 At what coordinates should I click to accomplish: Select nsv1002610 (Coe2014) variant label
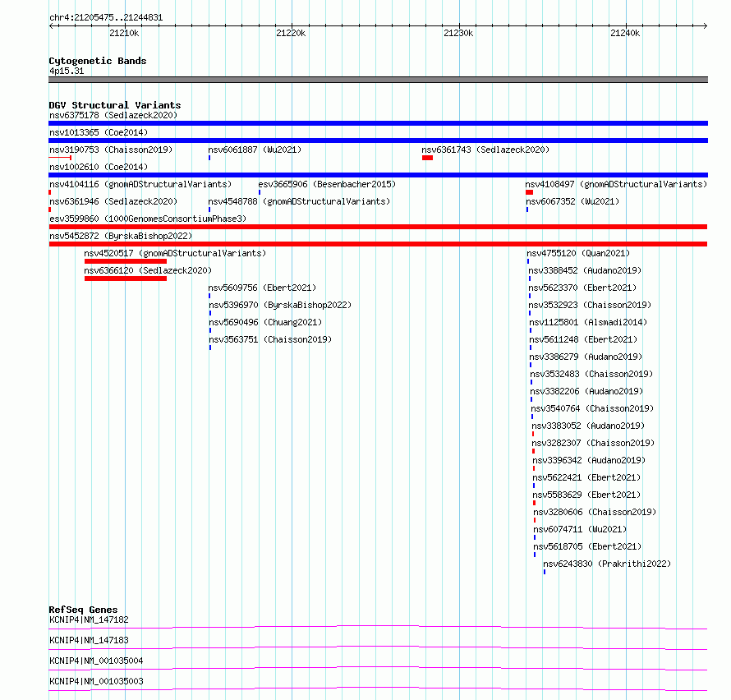99,167
